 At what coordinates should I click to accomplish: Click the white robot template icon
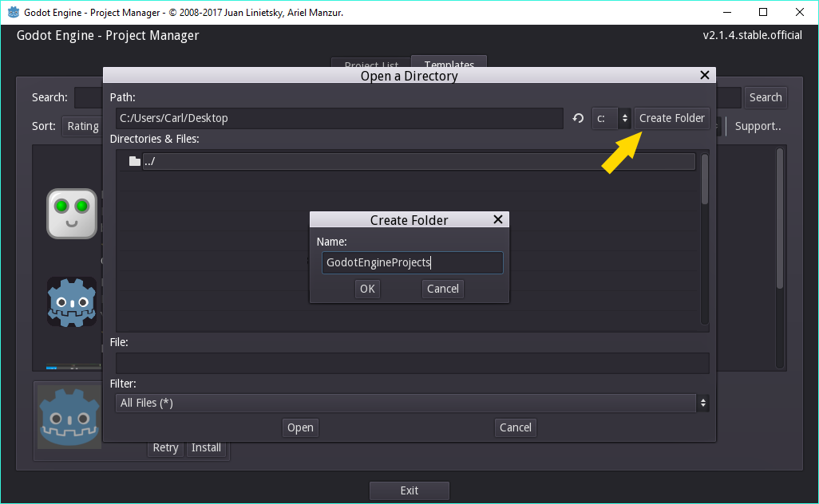[72, 214]
